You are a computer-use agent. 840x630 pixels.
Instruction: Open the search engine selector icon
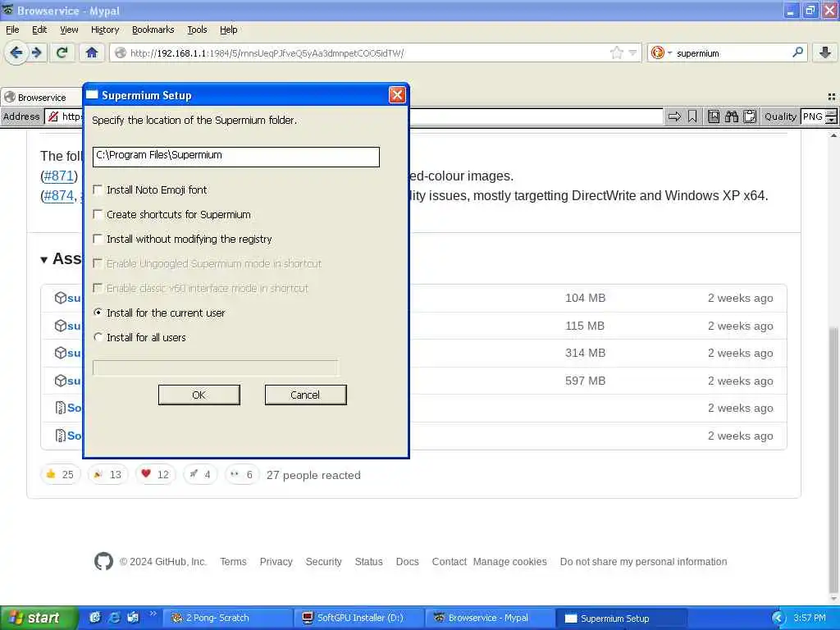coord(660,52)
